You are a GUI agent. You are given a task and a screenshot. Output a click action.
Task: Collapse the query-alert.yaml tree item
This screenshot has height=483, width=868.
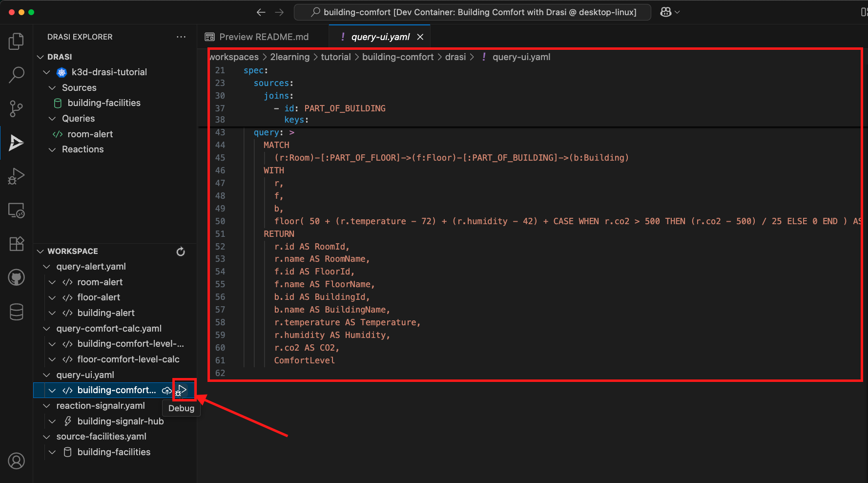(46, 266)
